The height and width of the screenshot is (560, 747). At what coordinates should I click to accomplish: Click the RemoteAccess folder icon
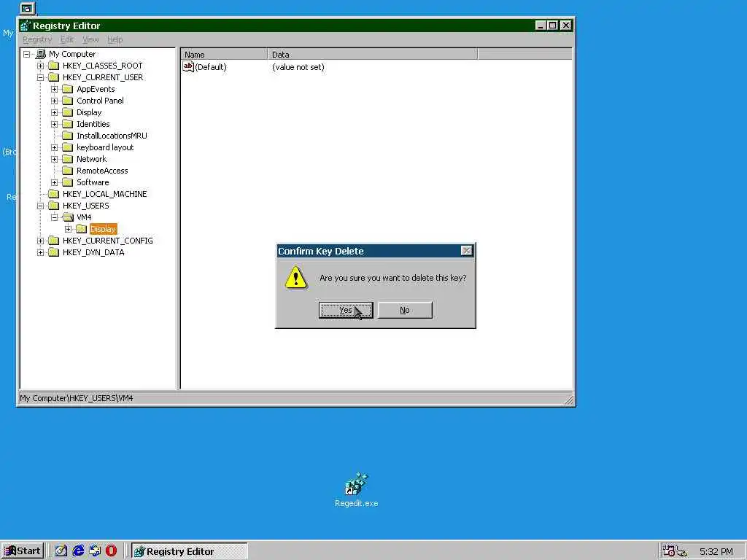(68, 171)
